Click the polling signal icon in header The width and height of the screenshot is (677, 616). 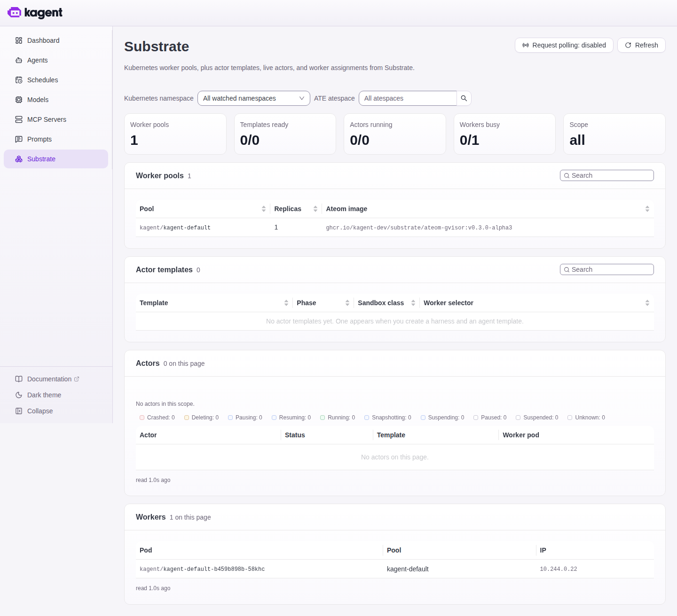tap(526, 45)
